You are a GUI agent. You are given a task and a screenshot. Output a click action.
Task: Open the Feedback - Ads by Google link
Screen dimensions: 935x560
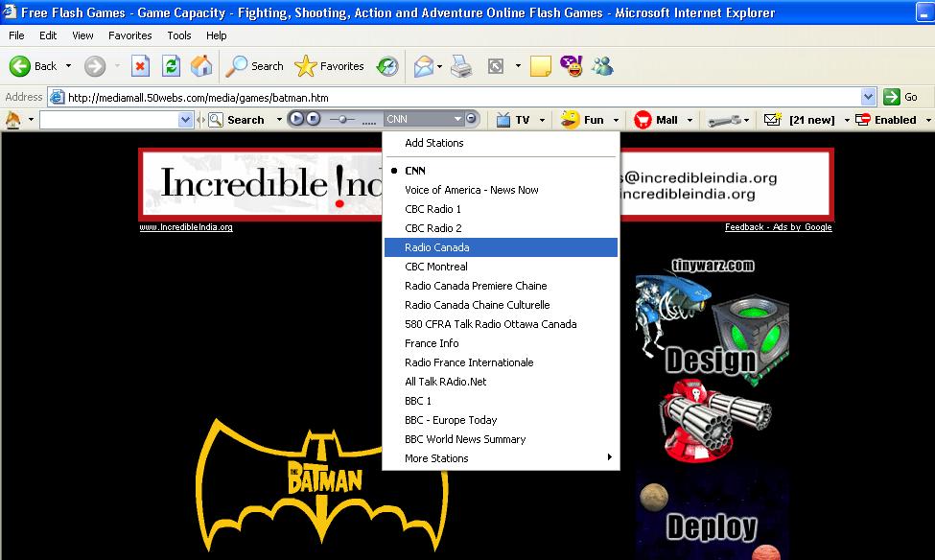coord(777,227)
